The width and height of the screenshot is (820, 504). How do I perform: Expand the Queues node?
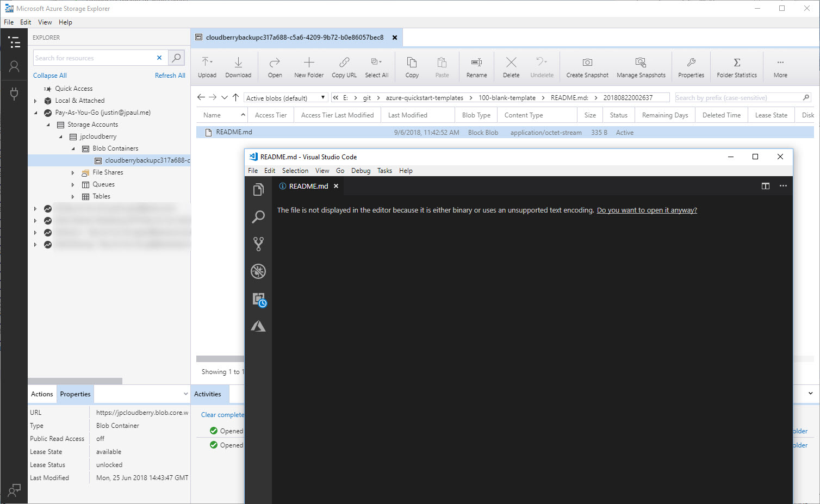point(73,184)
